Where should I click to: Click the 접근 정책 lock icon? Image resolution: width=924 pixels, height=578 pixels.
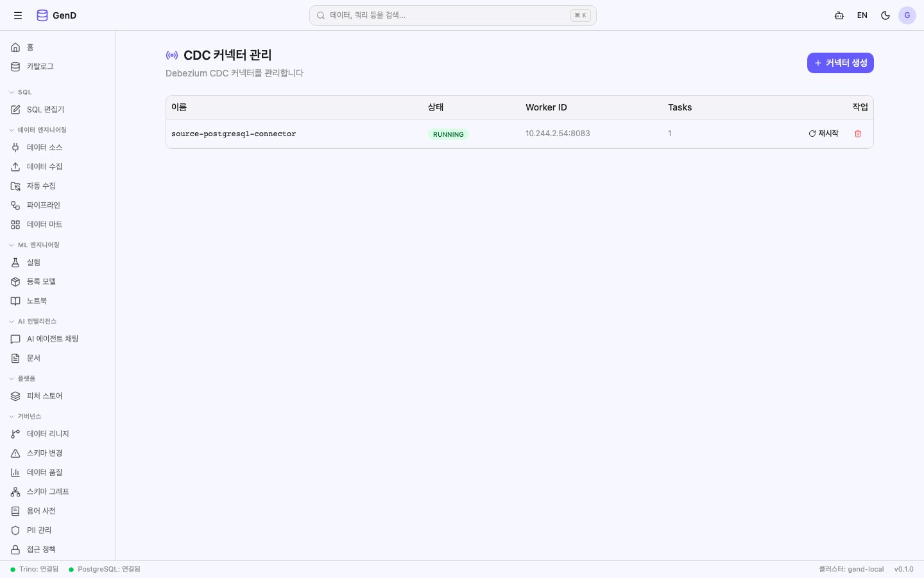[x=15, y=550]
